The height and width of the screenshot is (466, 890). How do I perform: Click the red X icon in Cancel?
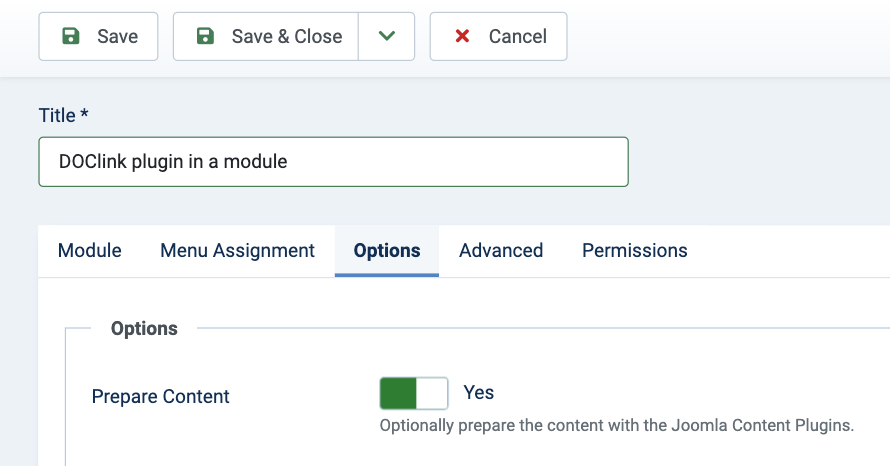pos(462,37)
